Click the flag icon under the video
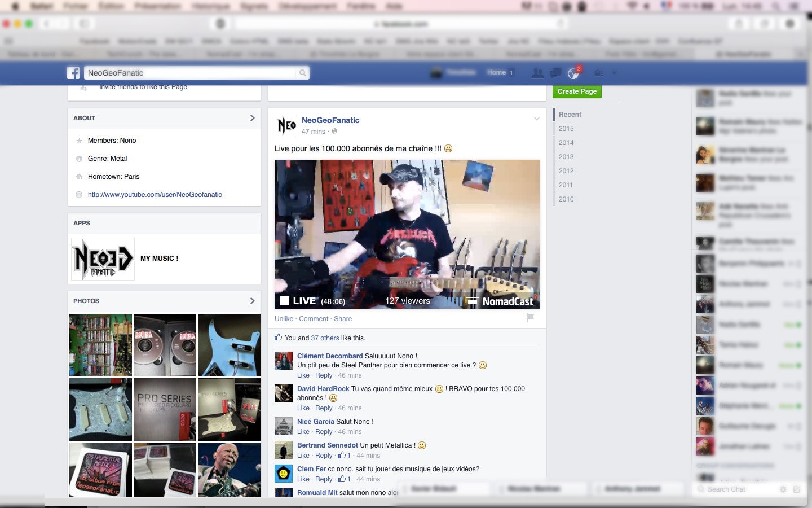Screen dimensions: 812x508 tap(530, 318)
